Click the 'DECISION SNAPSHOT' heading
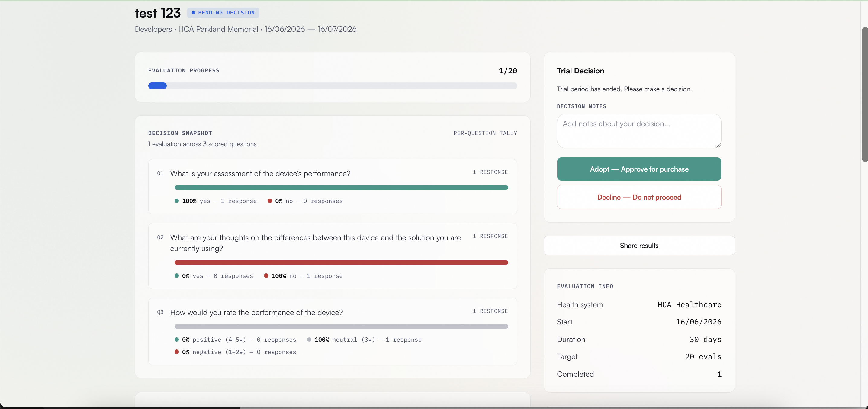Image resolution: width=868 pixels, height=409 pixels. (x=180, y=133)
